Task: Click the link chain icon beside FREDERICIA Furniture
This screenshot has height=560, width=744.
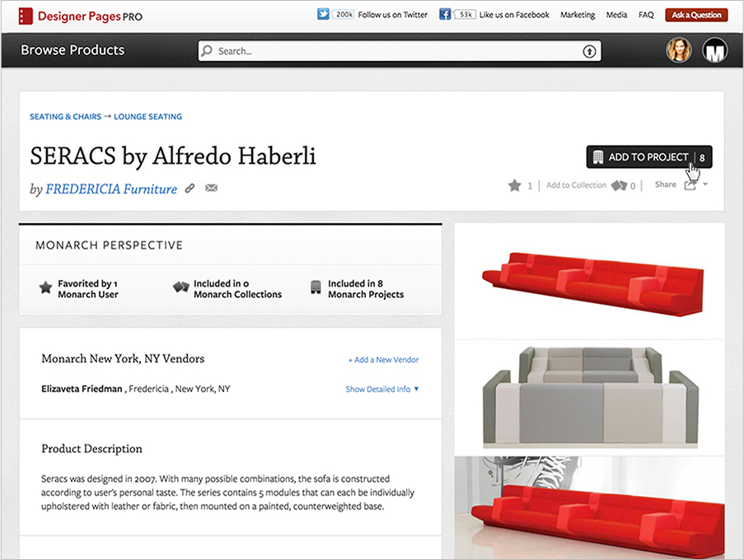Action: click(190, 189)
